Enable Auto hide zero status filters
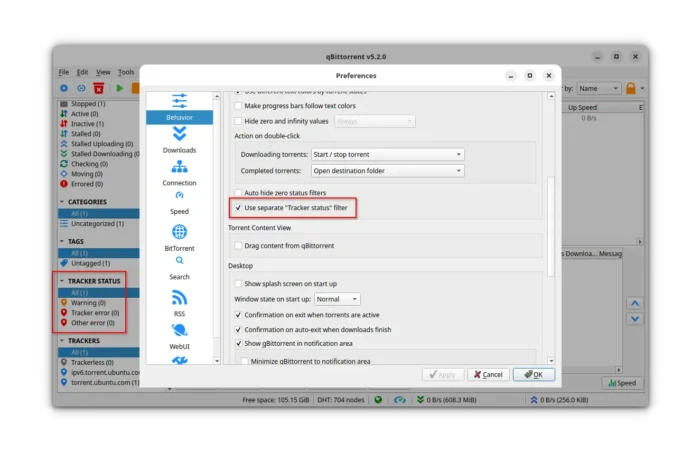The image size is (700, 453). coord(238,193)
